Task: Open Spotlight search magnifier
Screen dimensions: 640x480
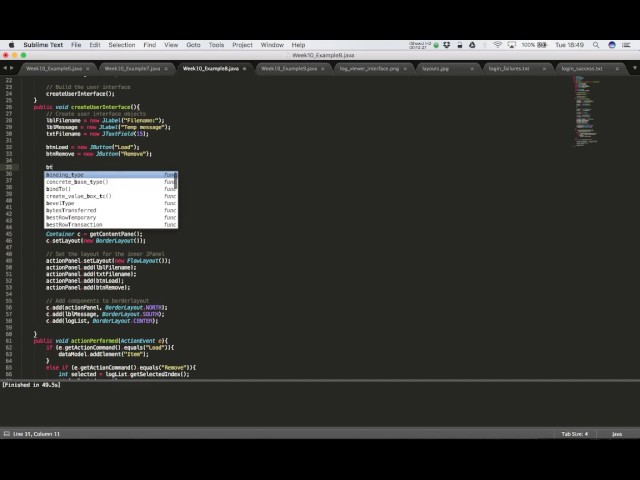Action: 596,45
